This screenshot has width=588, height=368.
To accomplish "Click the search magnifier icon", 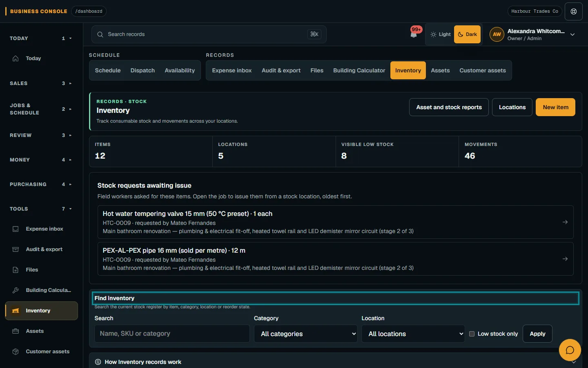I will tap(100, 34).
